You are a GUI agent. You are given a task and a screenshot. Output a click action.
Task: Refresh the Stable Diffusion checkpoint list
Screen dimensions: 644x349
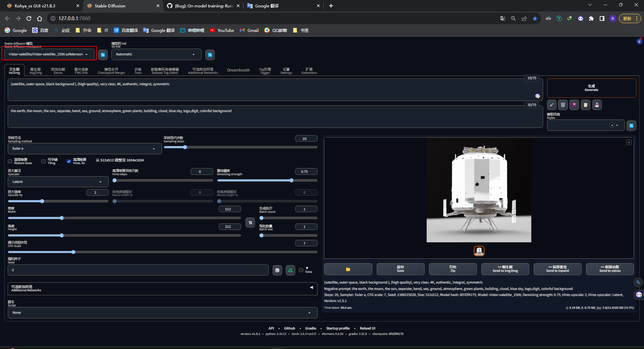(x=103, y=54)
